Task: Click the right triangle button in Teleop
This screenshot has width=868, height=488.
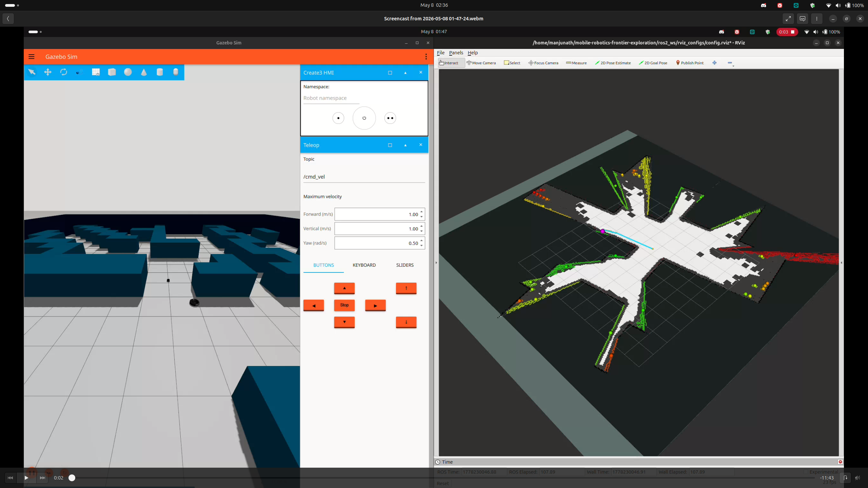Action: 375,305
